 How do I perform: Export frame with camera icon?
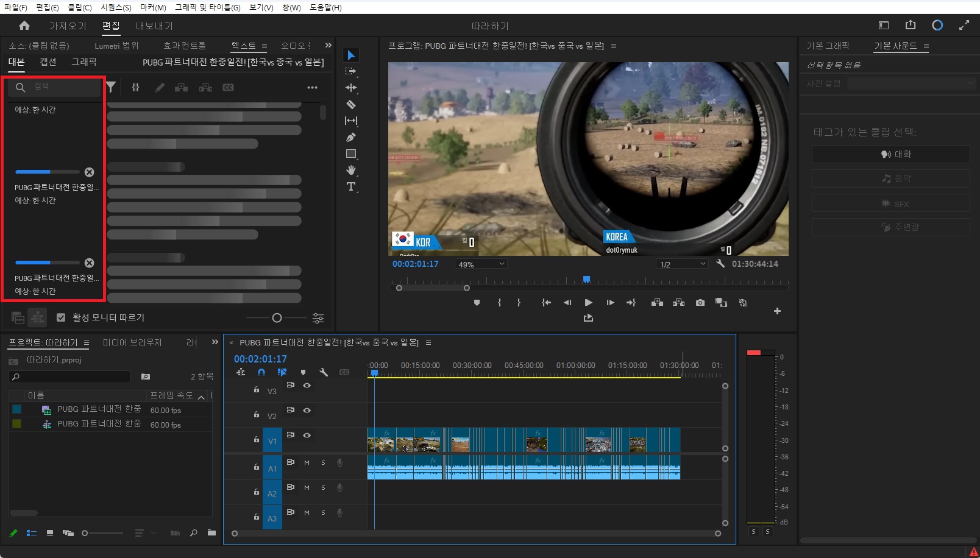click(x=700, y=302)
